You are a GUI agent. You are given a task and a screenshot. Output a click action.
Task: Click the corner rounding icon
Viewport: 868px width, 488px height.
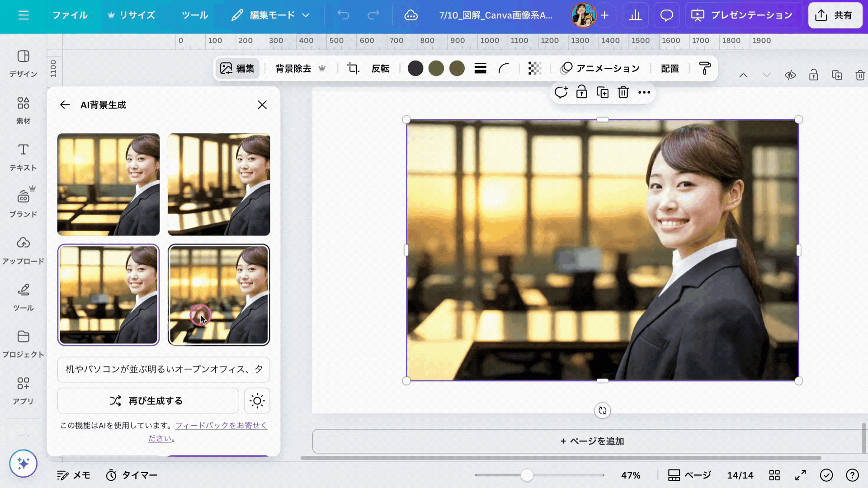tap(504, 69)
